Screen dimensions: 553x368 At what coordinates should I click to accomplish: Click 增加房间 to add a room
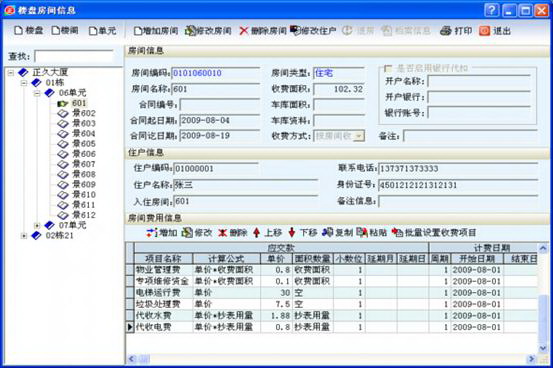point(156,31)
